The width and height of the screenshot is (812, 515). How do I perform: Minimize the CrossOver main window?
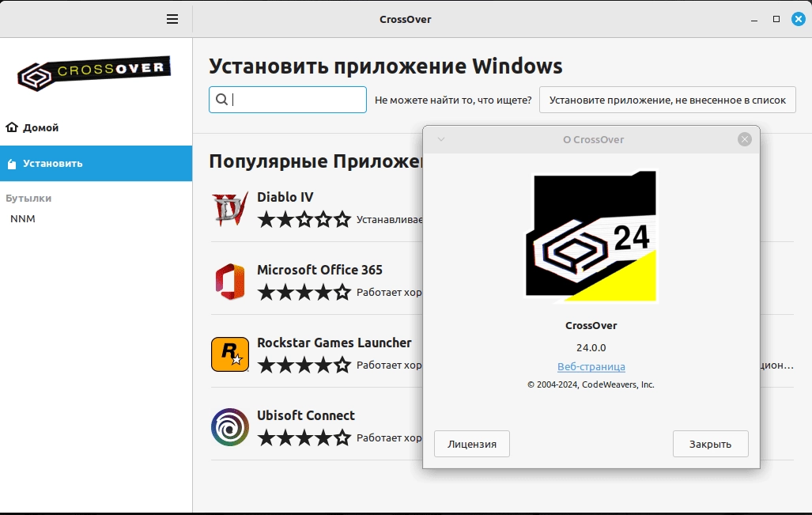754,19
